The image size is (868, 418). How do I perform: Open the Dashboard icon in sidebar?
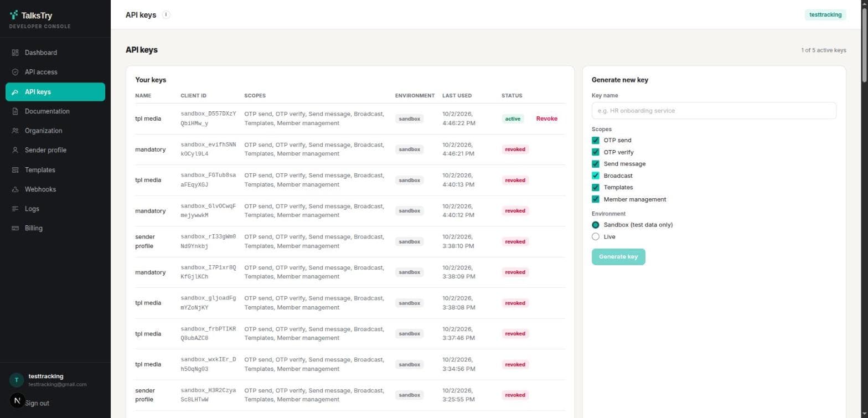pyautogui.click(x=15, y=53)
